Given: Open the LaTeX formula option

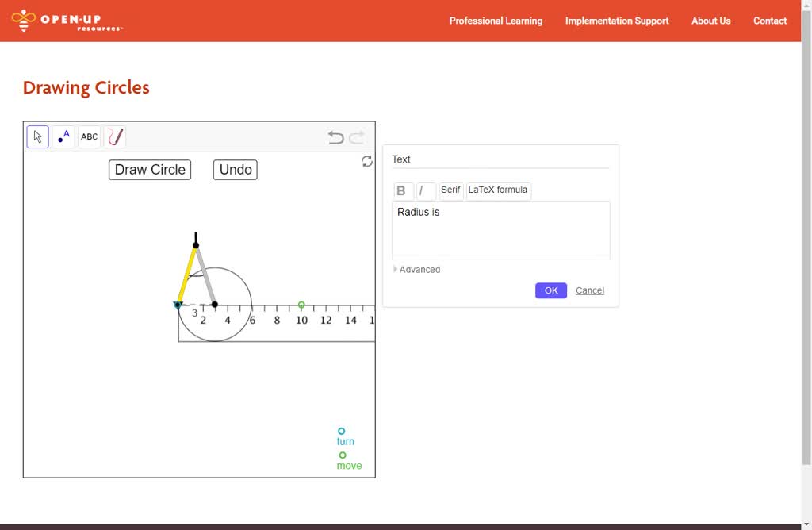Looking at the screenshot, I should click(498, 190).
